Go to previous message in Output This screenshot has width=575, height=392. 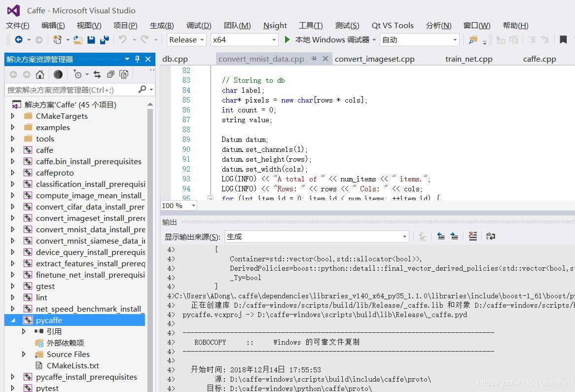pyautogui.click(x=441, y=237)
